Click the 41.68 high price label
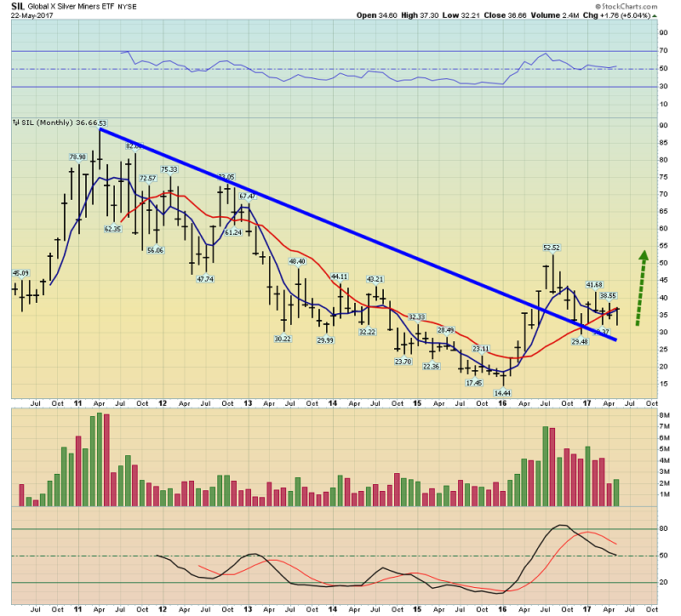 point(594,285)
